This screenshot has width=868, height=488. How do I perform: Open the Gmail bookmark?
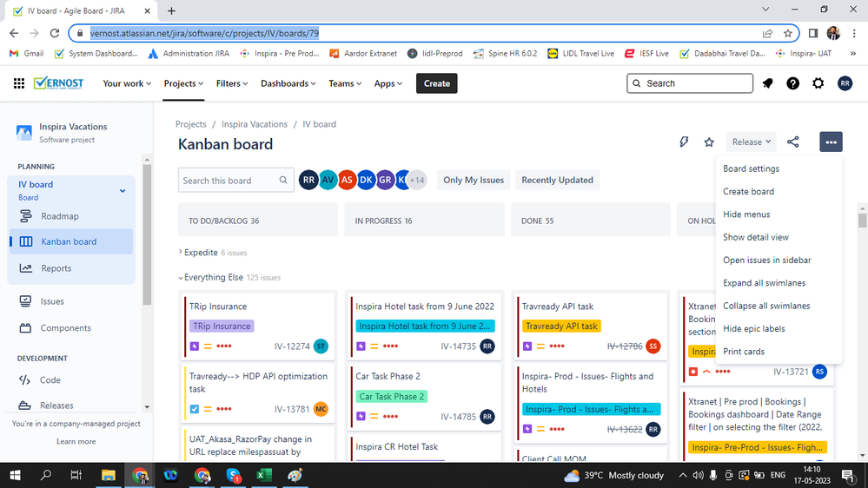pos(27,53)
